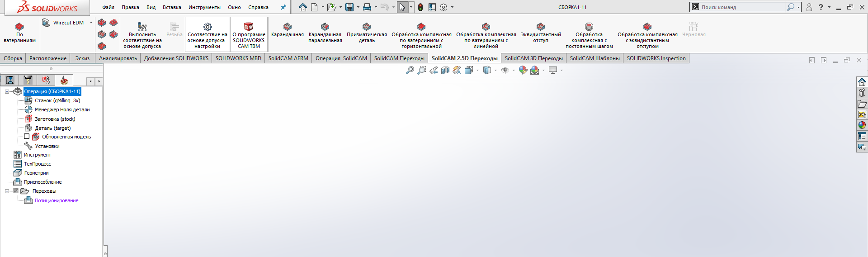
Task: Open Appearances color ball in task pane
Action: 862,125
